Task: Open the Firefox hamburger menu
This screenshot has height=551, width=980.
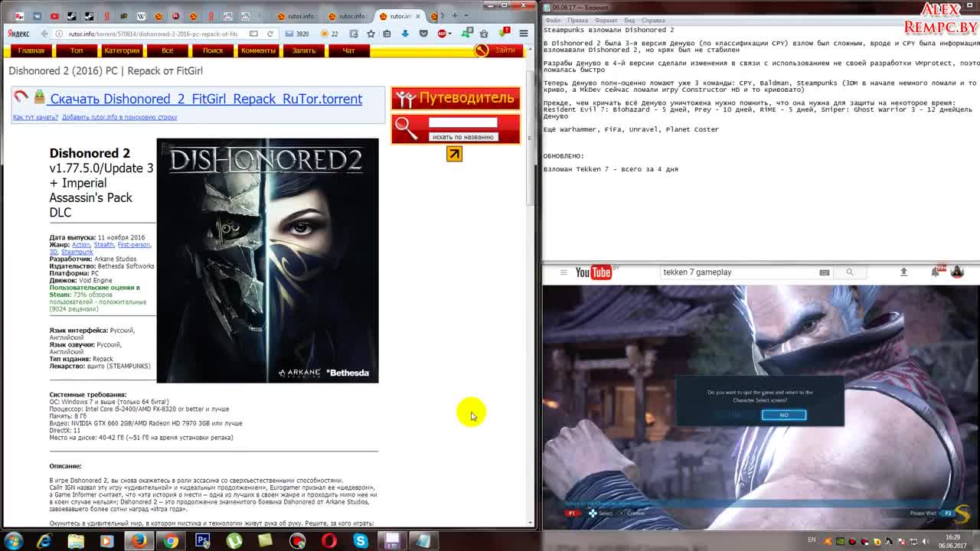Action: (x=524, y=34)
